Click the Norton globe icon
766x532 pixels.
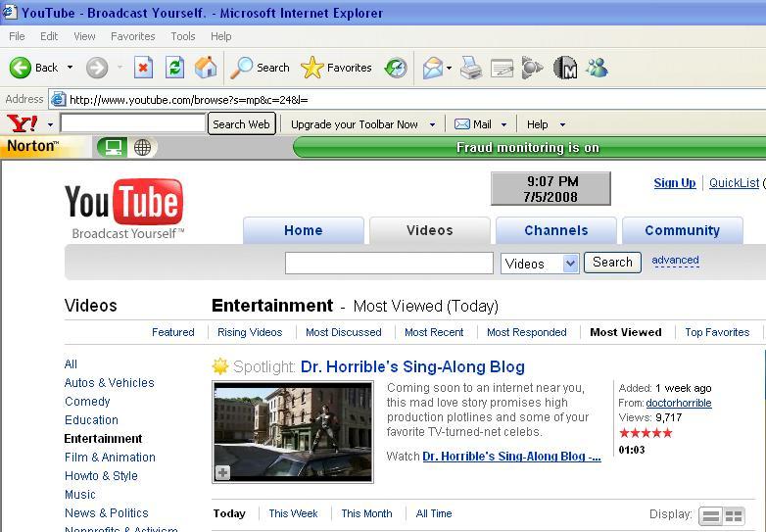[143, 147]
